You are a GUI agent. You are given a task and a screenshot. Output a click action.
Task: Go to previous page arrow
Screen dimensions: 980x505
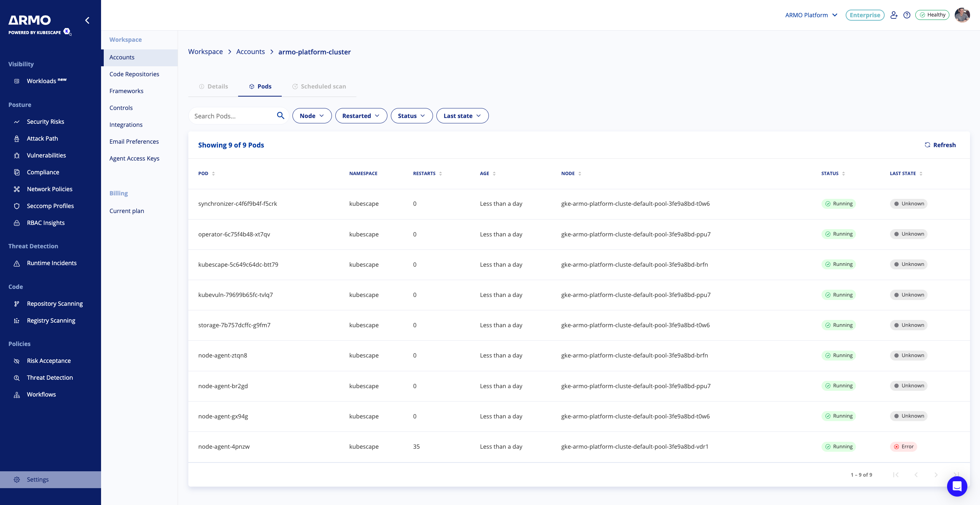coord(916,475)
